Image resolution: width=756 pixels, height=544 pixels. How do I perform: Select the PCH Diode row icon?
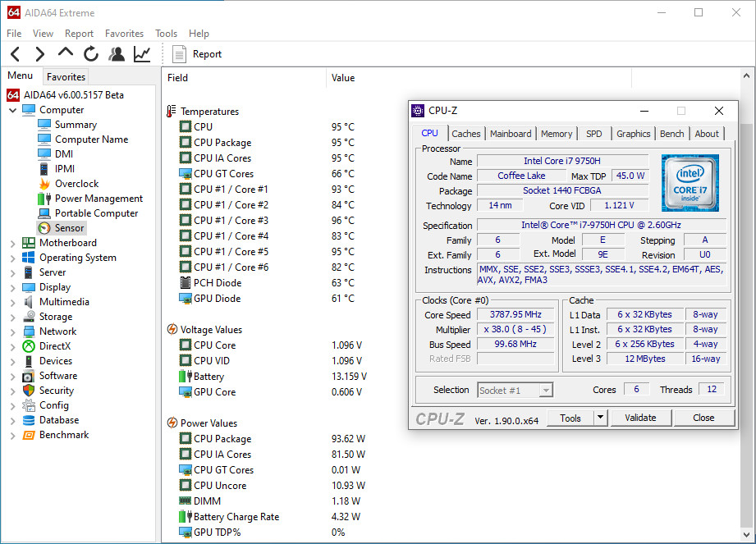coord(186,283)
